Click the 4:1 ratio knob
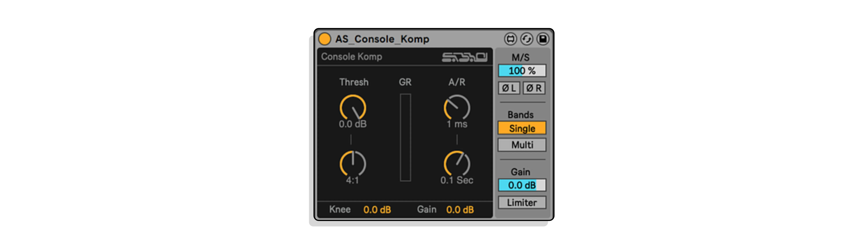The height and width of the screenshot is (249, 868). click(x=353, y=163)
